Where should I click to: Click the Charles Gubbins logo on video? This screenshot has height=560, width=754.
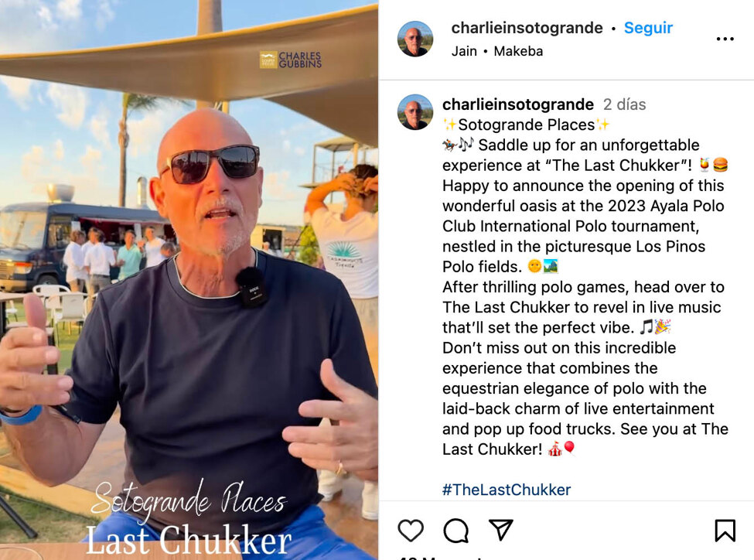291,60
